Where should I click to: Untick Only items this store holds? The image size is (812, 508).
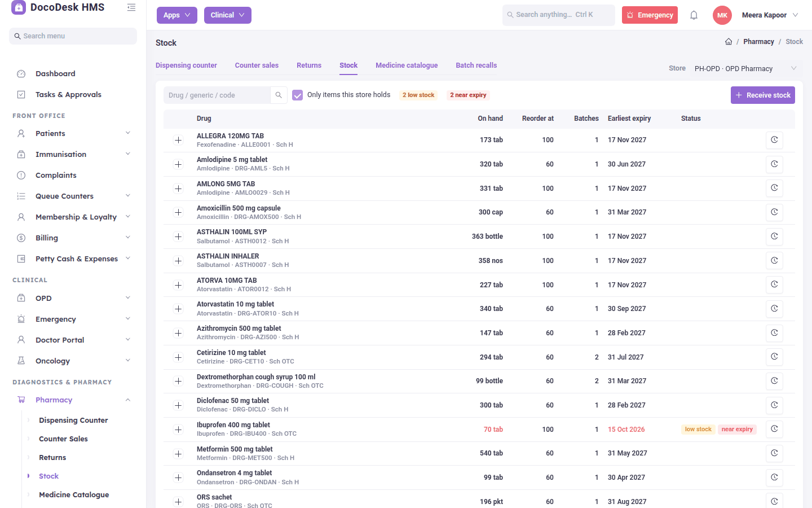298,95
